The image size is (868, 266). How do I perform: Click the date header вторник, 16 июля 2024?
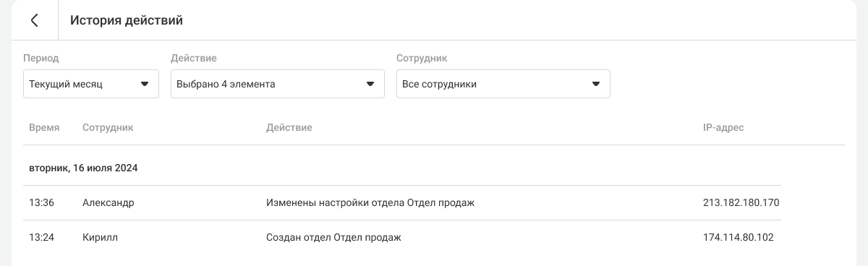83,168
